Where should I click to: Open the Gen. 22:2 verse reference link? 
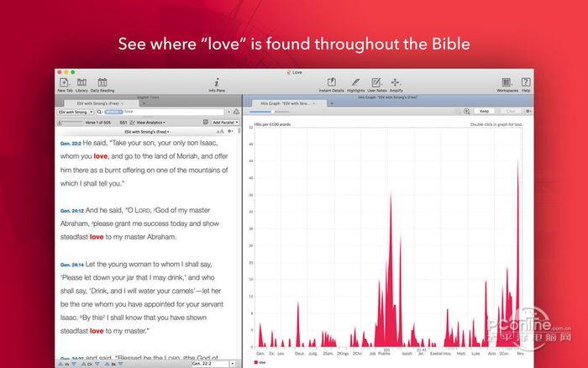pyautogui.click(x=71, y=144)
